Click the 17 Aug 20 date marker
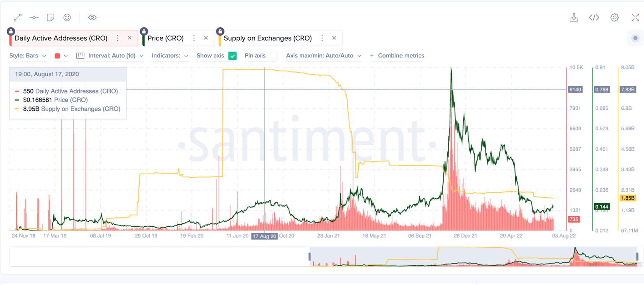The height and width of the screenshot is (285, 644). coord(264,236)
